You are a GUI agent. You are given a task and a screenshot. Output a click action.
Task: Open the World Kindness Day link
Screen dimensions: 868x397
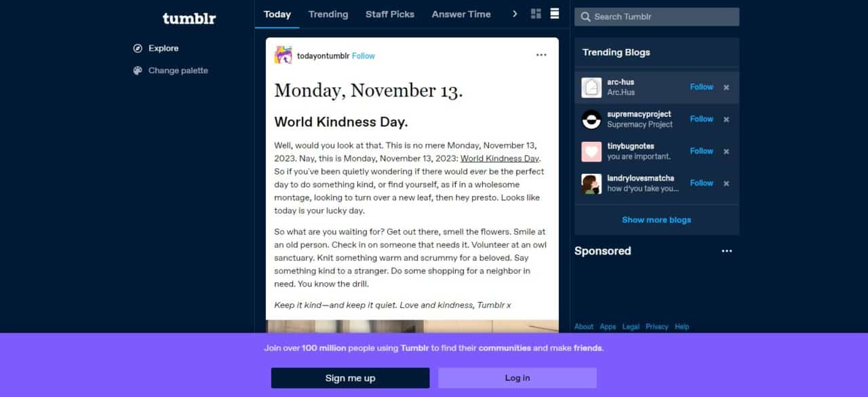point(500,159)
